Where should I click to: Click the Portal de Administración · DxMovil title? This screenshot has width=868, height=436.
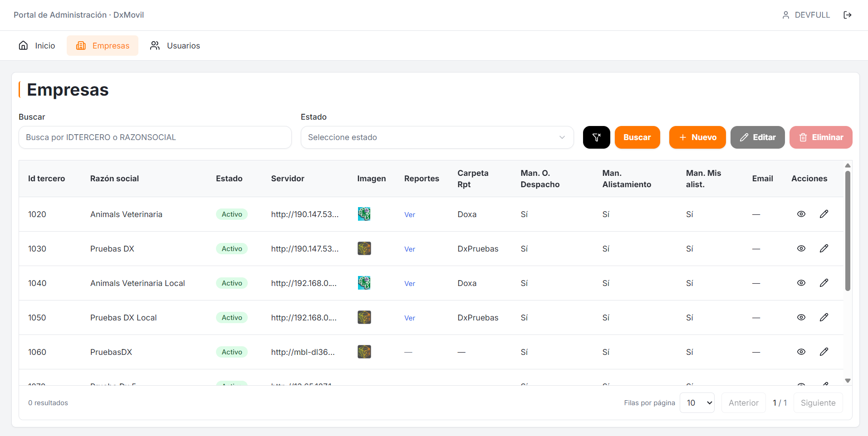click(x=79, y=15)
